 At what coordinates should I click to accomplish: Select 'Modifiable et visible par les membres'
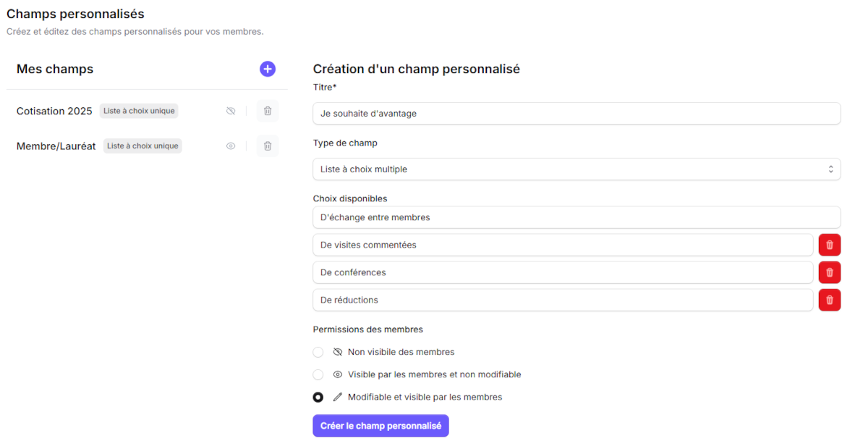click(x=318, y=397)
